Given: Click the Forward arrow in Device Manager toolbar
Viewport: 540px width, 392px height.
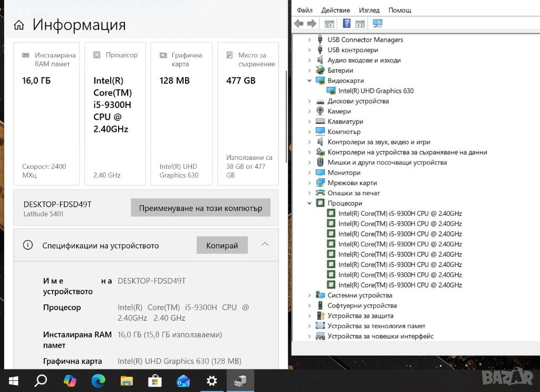Looking at the screenshot, I should (x=312, y=23).
